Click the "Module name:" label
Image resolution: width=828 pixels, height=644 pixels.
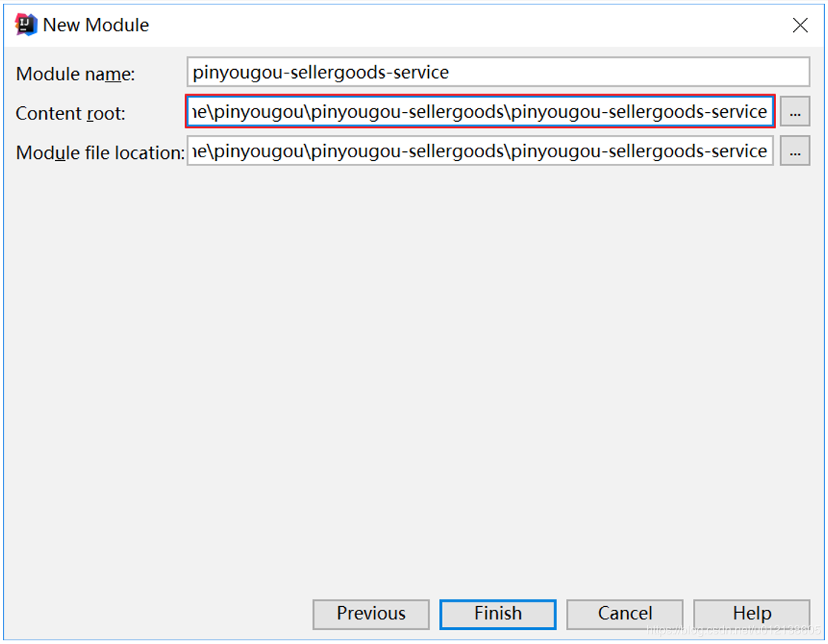tap(76, 74)
